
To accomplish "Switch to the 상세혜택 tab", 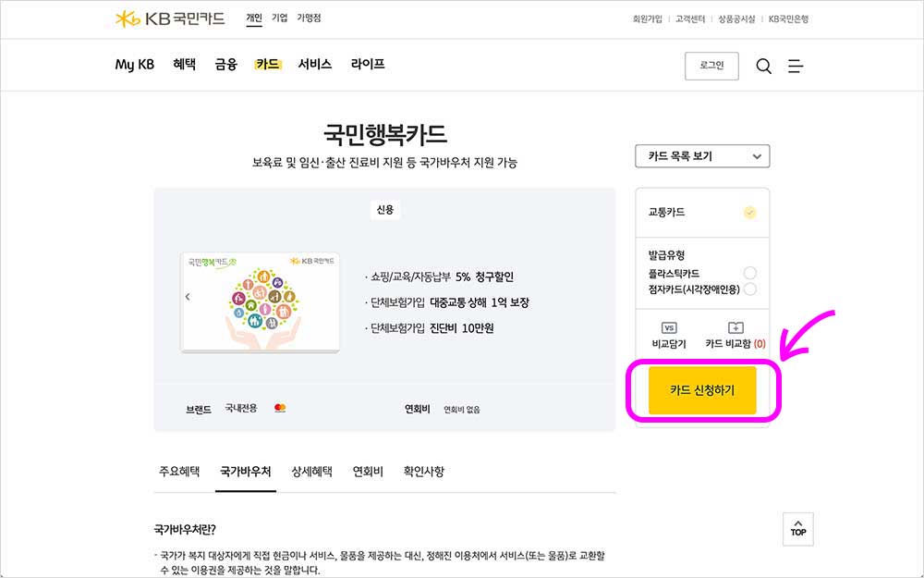I will pos(311,472).
